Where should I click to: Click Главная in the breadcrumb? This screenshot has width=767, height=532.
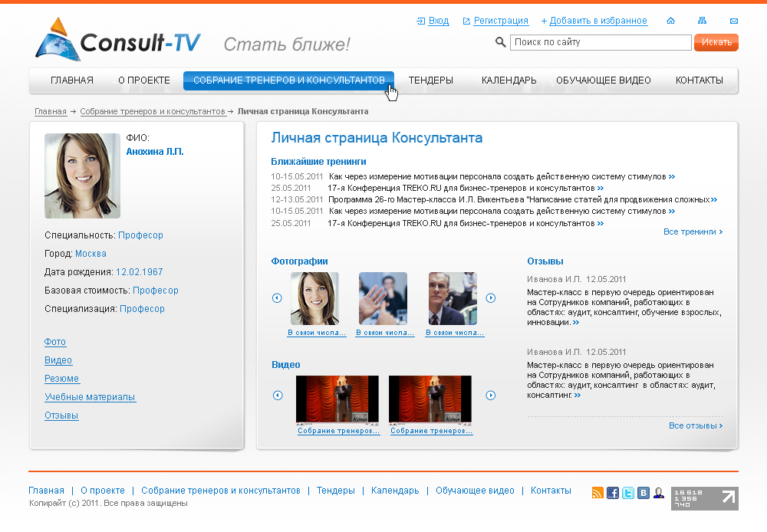[51, 111]
